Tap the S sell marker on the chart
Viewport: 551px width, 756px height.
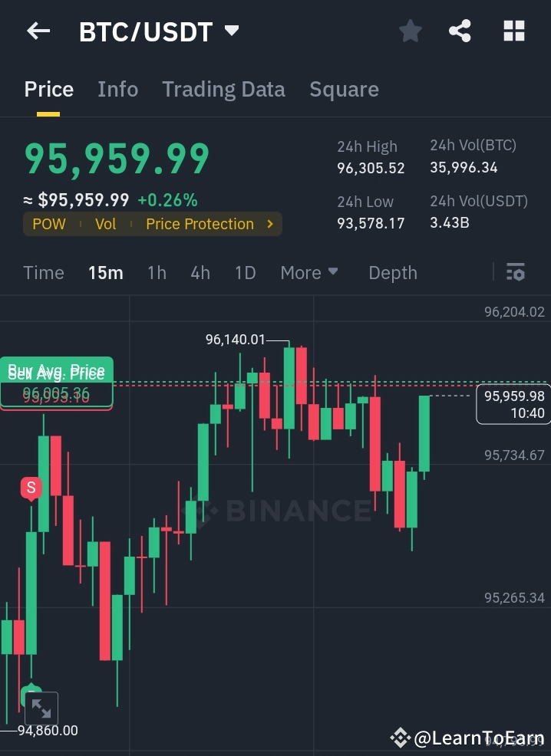[x=31, y=488]
